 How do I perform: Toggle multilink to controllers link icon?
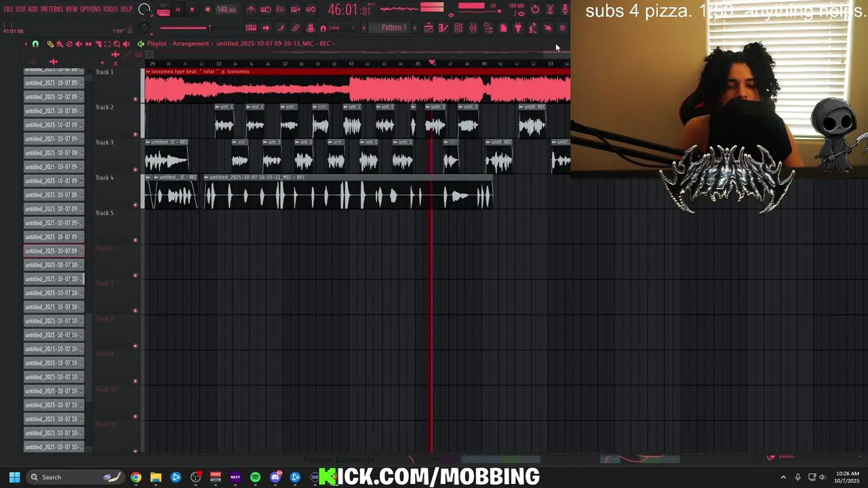295,28
